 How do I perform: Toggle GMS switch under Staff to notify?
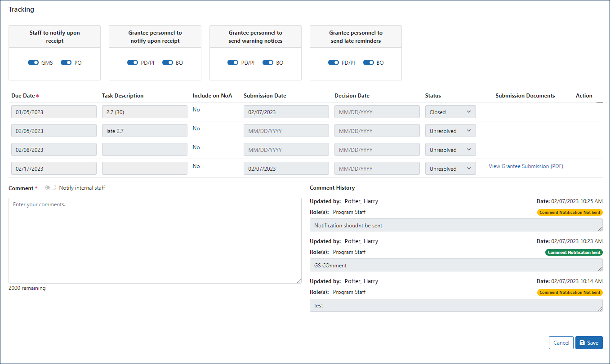click(33, 63)
